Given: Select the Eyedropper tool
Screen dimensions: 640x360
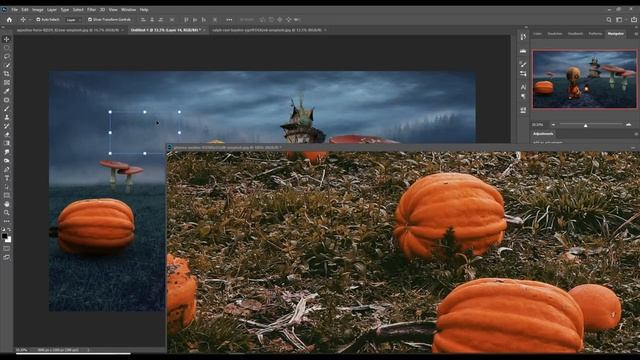Looking at the screenshot, I should tap(7, 91).
